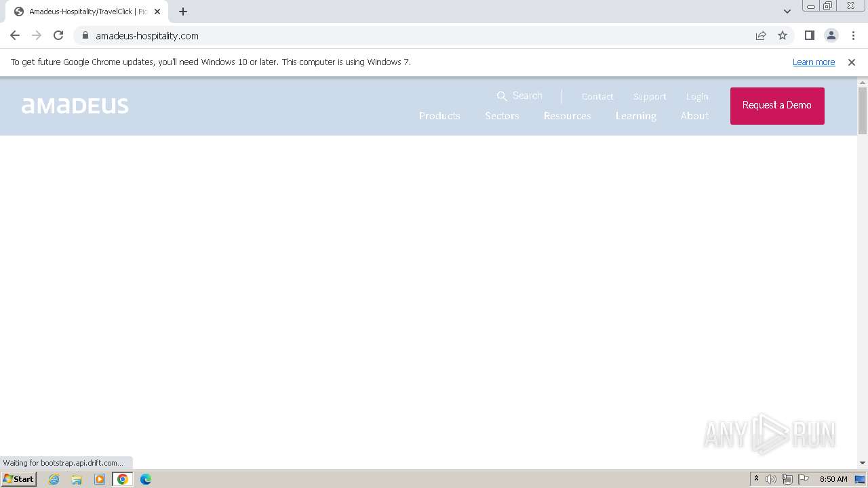Click the system clock 8:50 AM
The width and height of the screenshot is (868, 488).
tap(833, 479)
